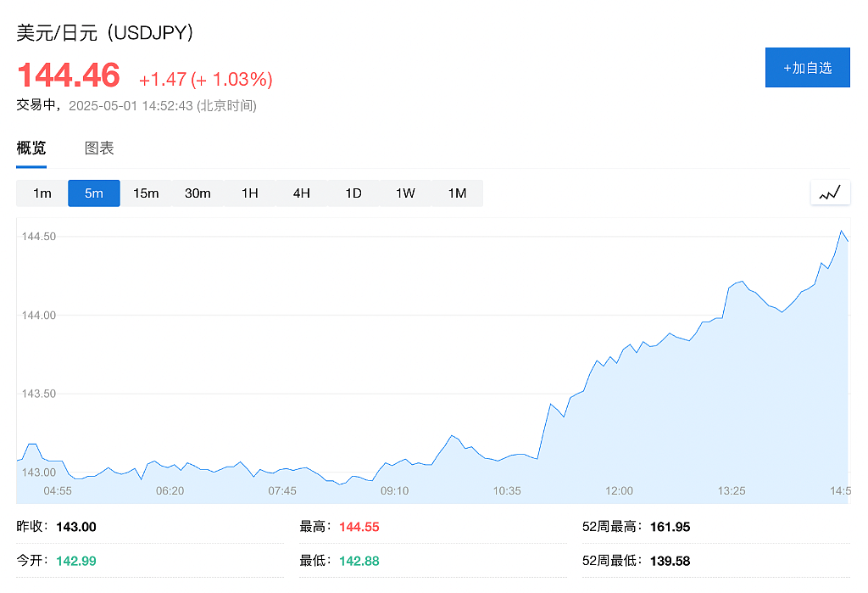Click the 09:10 time axis label
868x593 pixels.
click(x=395, y=490)
